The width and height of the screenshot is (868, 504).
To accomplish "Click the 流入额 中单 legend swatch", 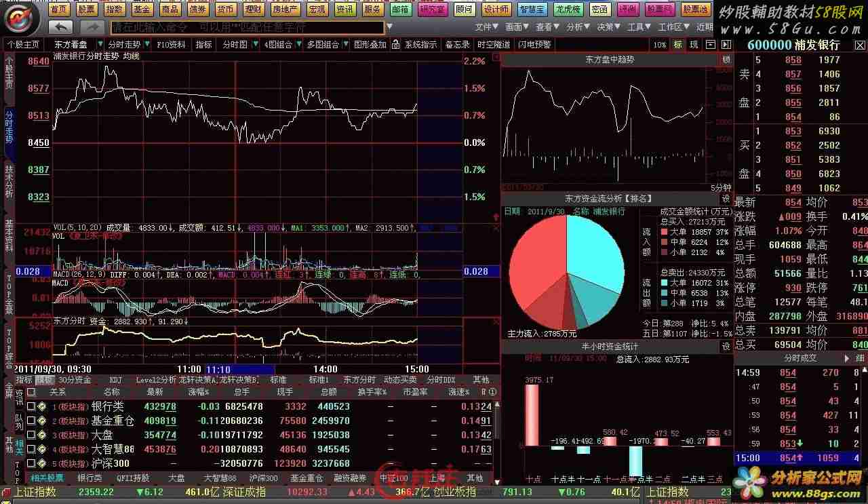I will pos(665,242).
